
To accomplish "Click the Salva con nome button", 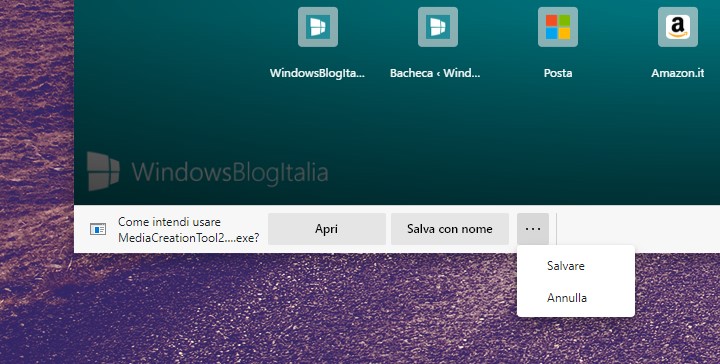I will pyautogui.click(x=450, y=229).
